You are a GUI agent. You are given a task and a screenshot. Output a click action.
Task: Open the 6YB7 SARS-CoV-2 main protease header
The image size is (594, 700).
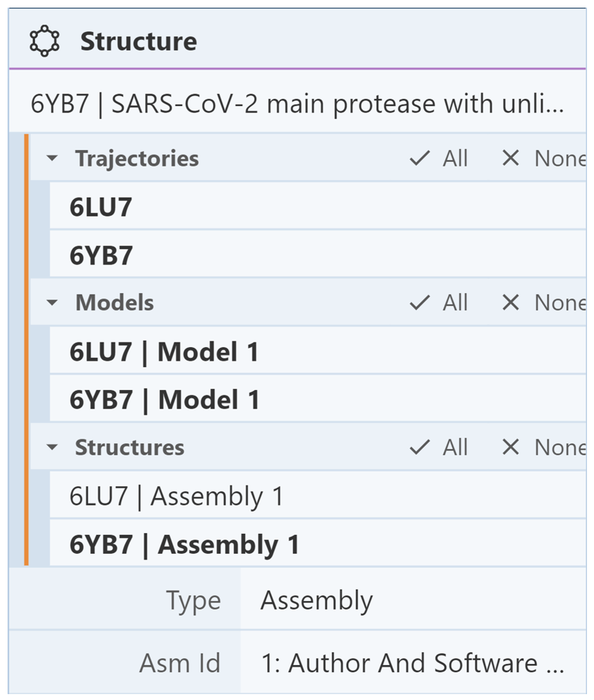tap(297, 104)
